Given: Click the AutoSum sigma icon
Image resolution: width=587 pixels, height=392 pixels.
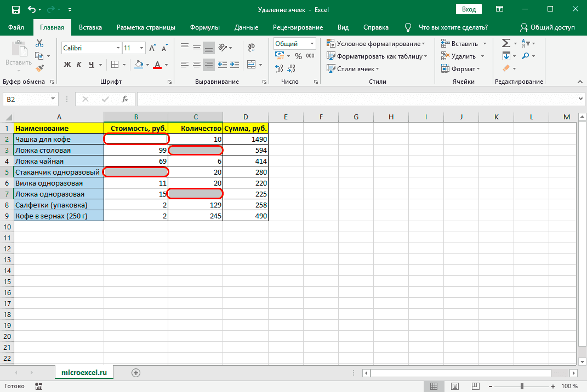Looking at the screenshot, I should coord(506,43).
